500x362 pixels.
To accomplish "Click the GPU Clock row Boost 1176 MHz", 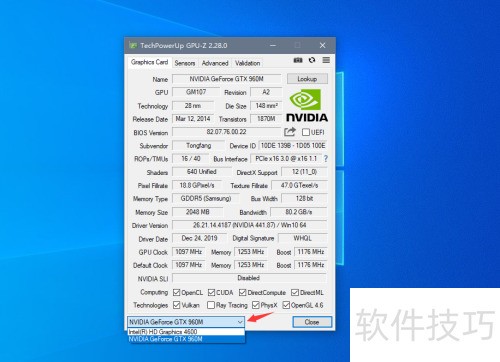I will coord(311,252).
